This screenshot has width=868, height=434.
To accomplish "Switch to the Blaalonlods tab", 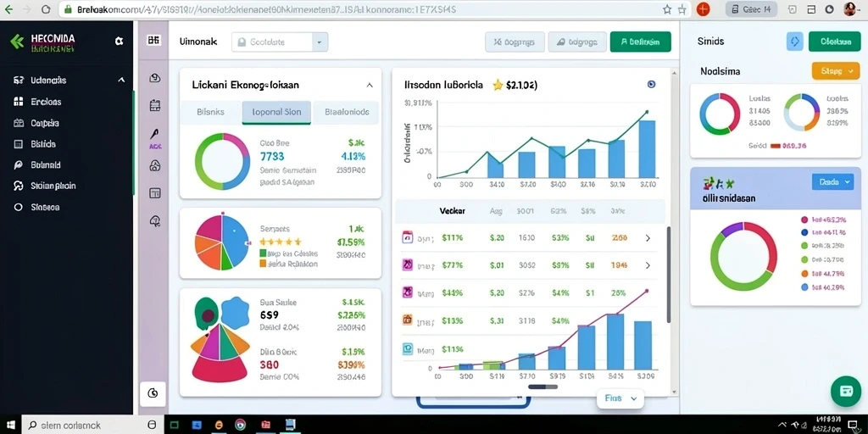I will point(346,112).
